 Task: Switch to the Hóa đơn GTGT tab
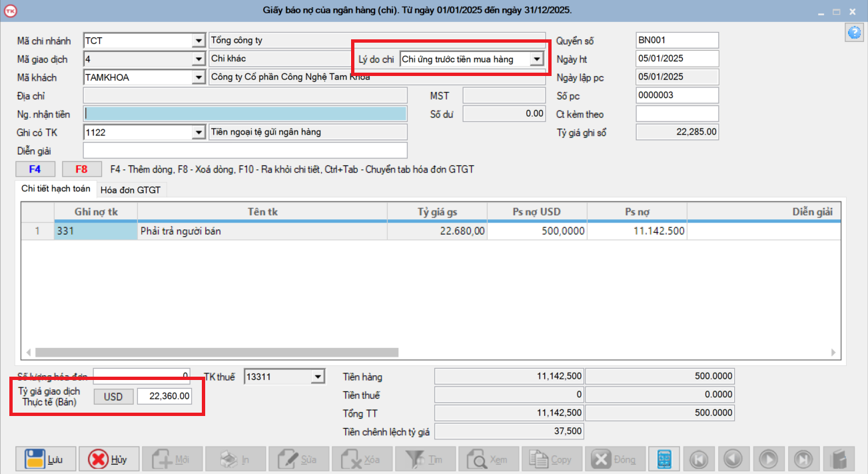coord(131,190)
